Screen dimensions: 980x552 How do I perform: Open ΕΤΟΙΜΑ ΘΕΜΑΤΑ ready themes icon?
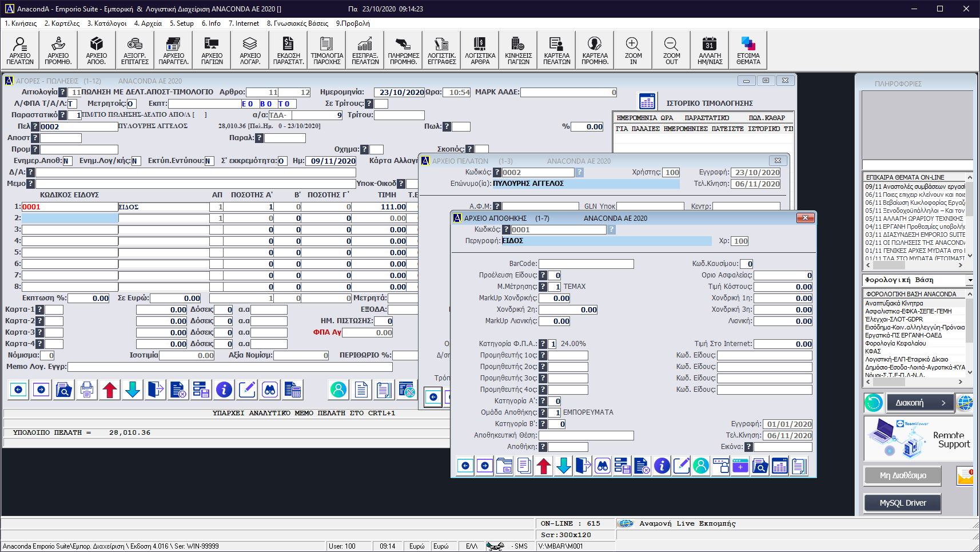(748, 50)
